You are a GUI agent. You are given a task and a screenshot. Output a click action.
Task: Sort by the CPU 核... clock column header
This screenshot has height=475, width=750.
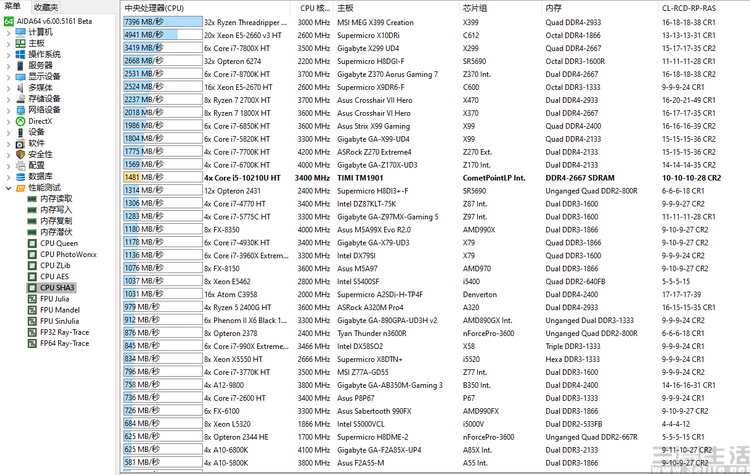click(x=314, y=8)
